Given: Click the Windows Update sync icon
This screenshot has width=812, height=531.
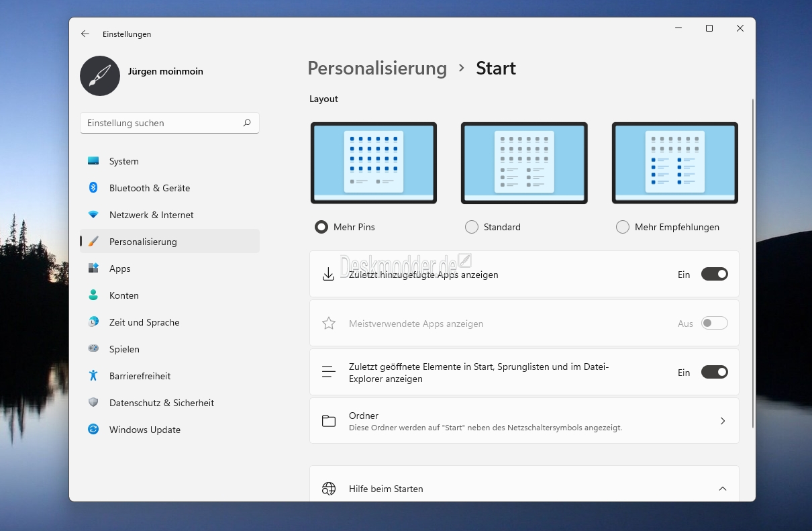Looking at the screenshot, I should point(93,430).
